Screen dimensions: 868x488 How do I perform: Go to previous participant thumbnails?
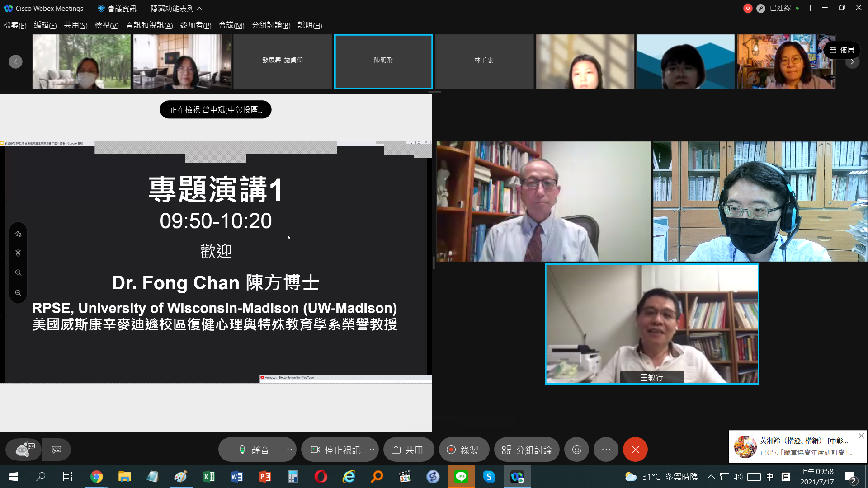click(15, 61)
